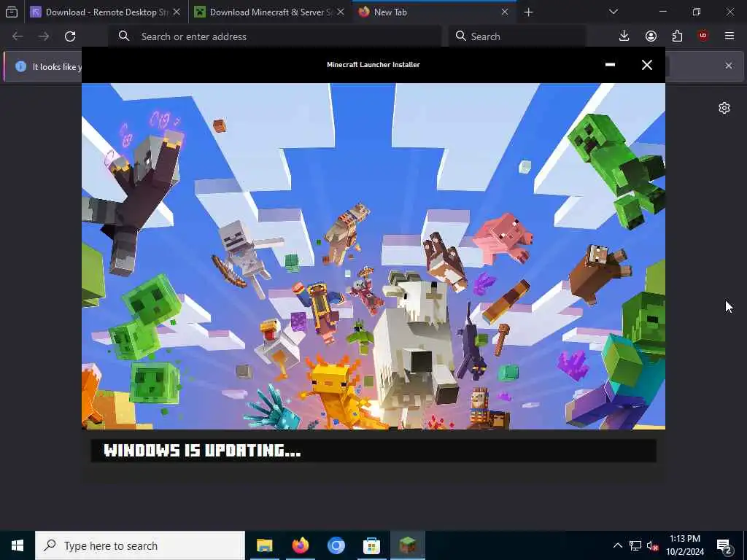Click the Firefox Search box
Viewport: 747px width, 560px height.
pos(517,36)
